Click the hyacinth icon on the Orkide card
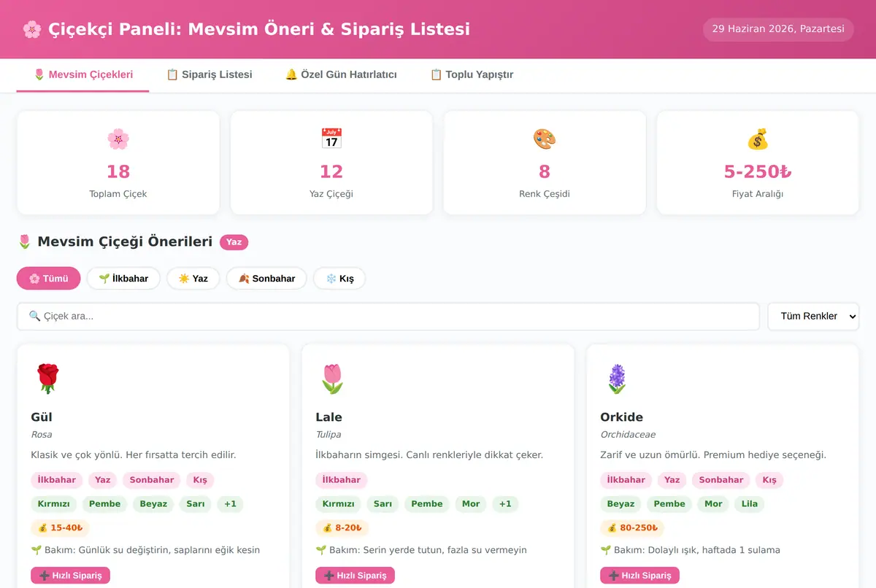Viewport: 876px width, 588px height. (617, 379)
